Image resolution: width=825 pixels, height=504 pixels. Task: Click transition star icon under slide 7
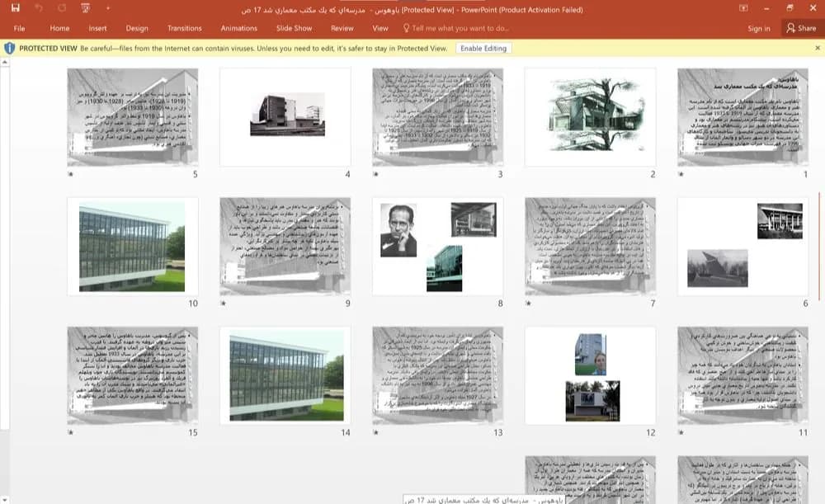coord(528,303)
